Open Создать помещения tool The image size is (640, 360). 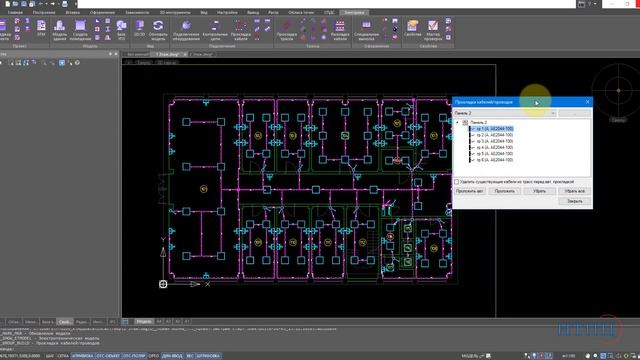tap(80, 30)
